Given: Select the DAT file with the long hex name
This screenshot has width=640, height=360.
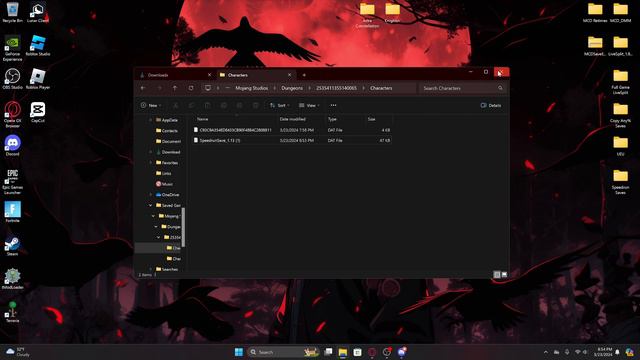Looking at the screenshot, I should coord(292,130).
